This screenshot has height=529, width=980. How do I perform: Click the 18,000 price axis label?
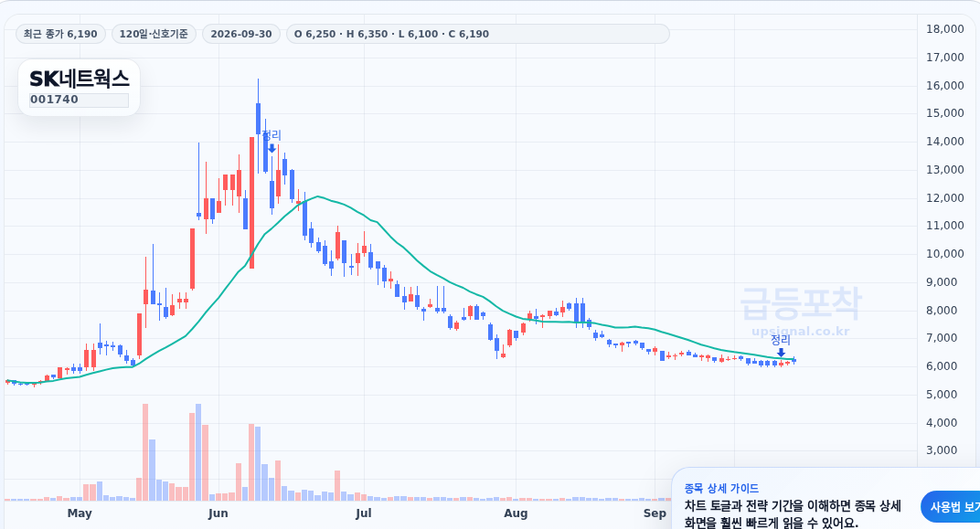pos(945,28)
